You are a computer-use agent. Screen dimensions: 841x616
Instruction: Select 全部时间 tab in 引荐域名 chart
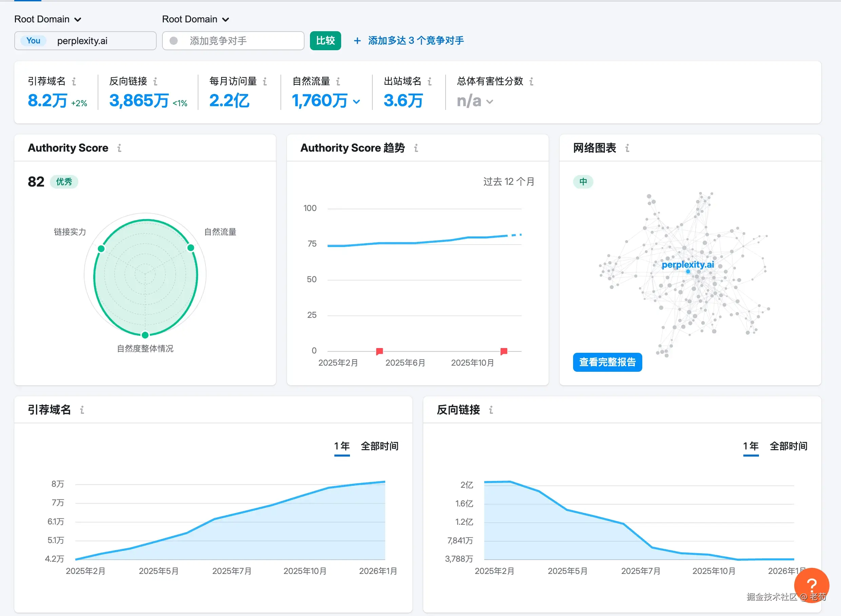tap(379, 446)
